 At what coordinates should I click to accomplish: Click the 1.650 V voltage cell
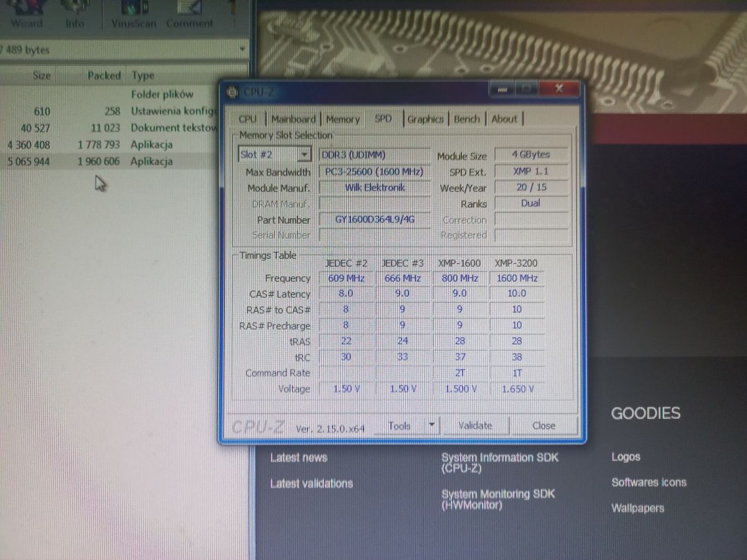click(x=517, y=389)
